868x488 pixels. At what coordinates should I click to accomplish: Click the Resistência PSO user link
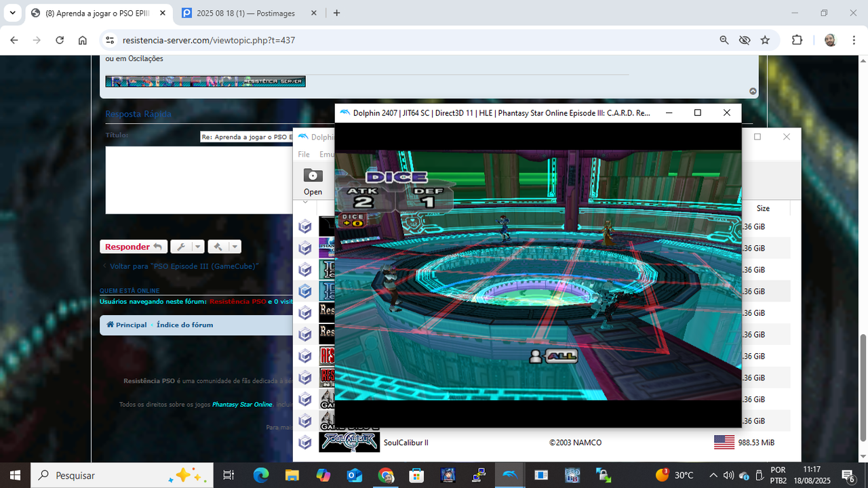click(x=237, y=301)
